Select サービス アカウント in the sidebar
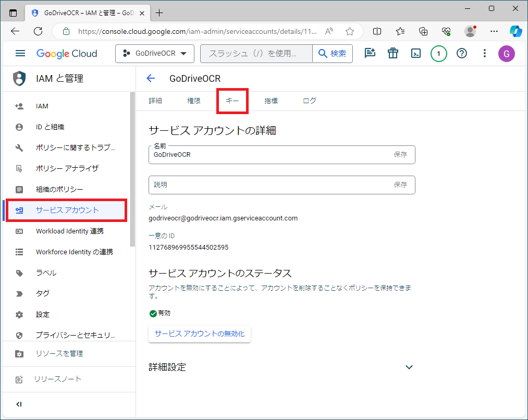The image size is (528, 420). click(66, 210)
